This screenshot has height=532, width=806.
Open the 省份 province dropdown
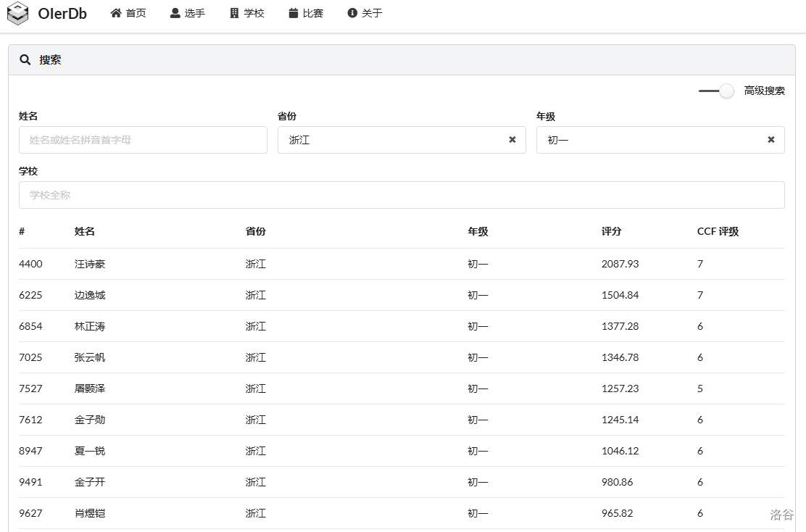(391, 140)
